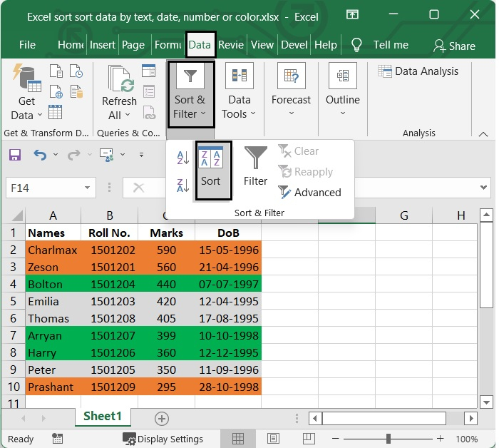
Task: Switch to Normal view in status bar
Action: click(x=239, y=439)
